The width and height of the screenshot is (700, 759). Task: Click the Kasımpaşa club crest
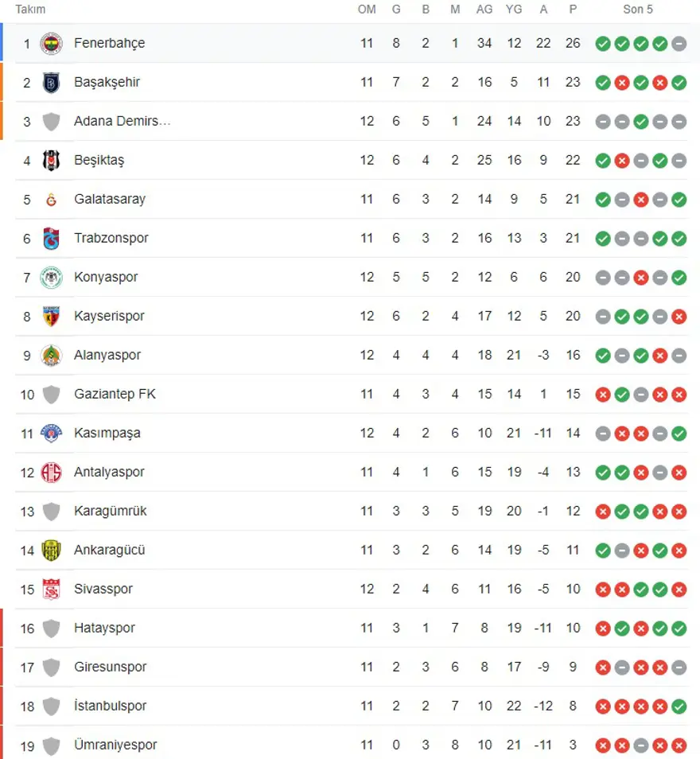click(x=51, y=433)
